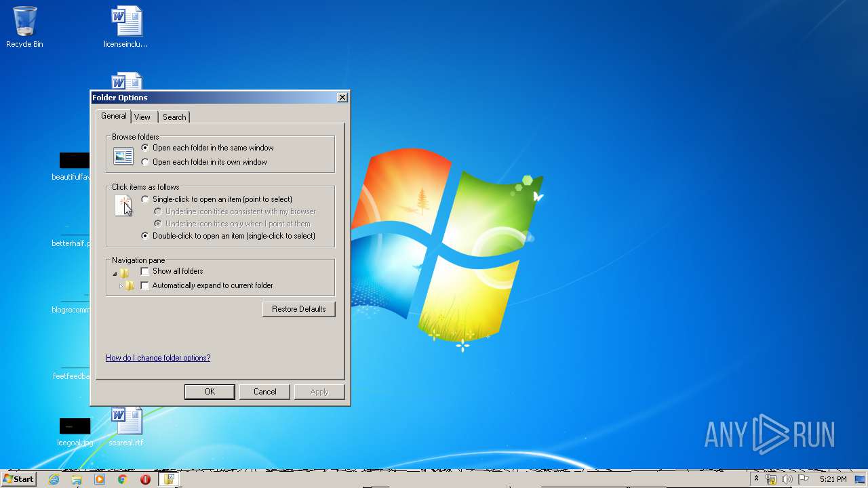Launch Google Chrome from taskbar
Viewport: 868px width, 488px height.
[x=122, y=479]
